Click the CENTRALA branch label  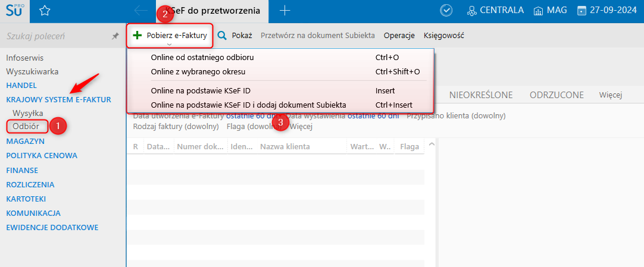click(502, 11)
